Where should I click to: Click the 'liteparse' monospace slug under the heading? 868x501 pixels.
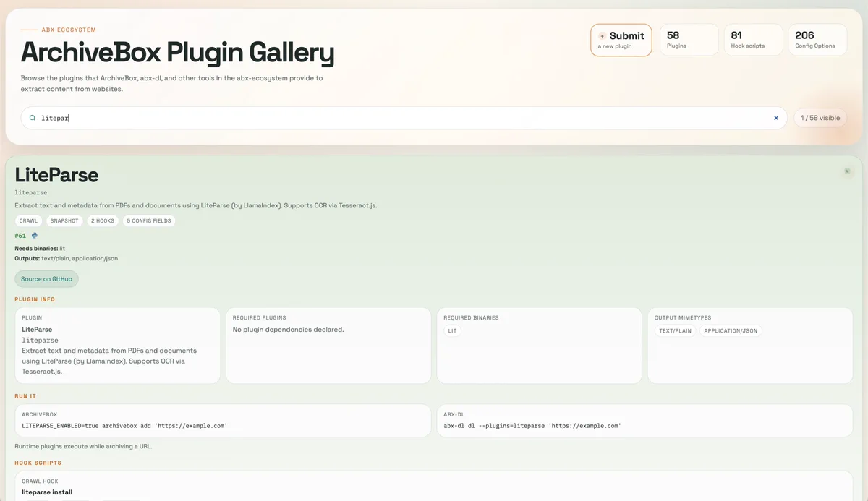point(31,193)
